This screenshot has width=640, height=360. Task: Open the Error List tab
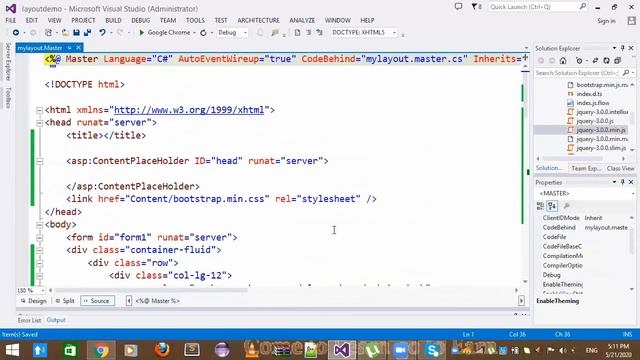coord(29,320)
